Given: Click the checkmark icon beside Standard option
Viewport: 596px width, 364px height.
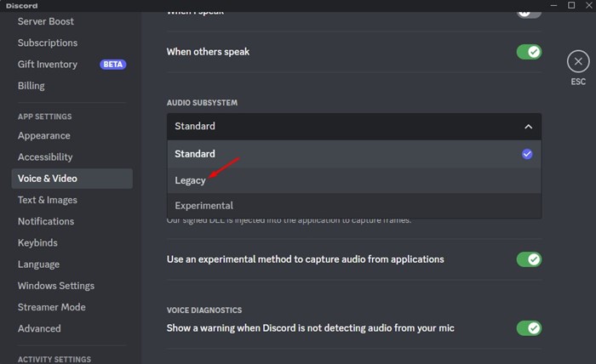Looking at the screenshot, I should 527,154.
